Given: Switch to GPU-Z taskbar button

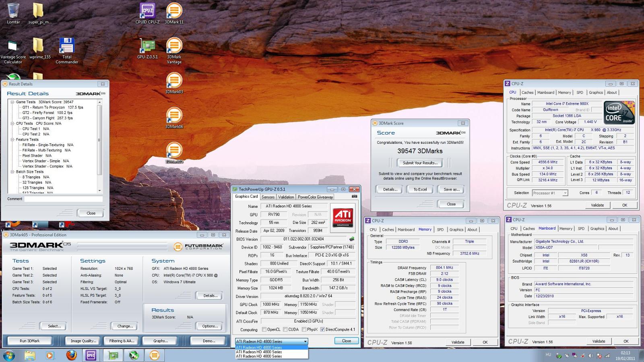Looking at the screenshot, I should pyautogui.click(x=113, y=355).
